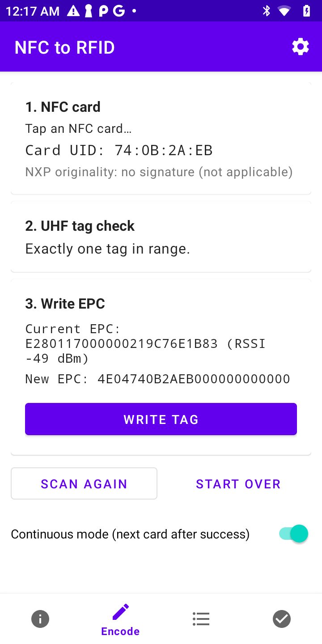The image size is (322, 644).
Task: Tap the Google G notification icon
Action: (119, 11)
